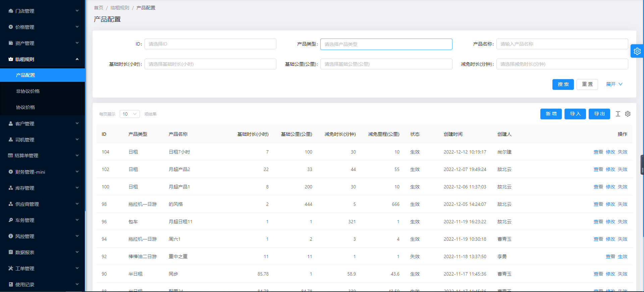Click the 客户管理 person icon
Screen dimensions: 644x292
tap(11, 124)
